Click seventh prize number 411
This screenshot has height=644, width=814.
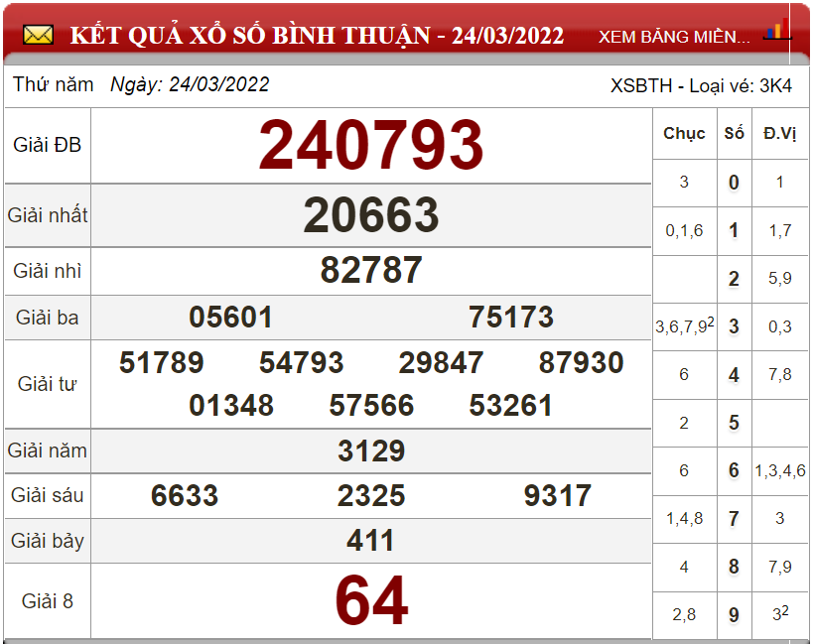pos(371,541)
